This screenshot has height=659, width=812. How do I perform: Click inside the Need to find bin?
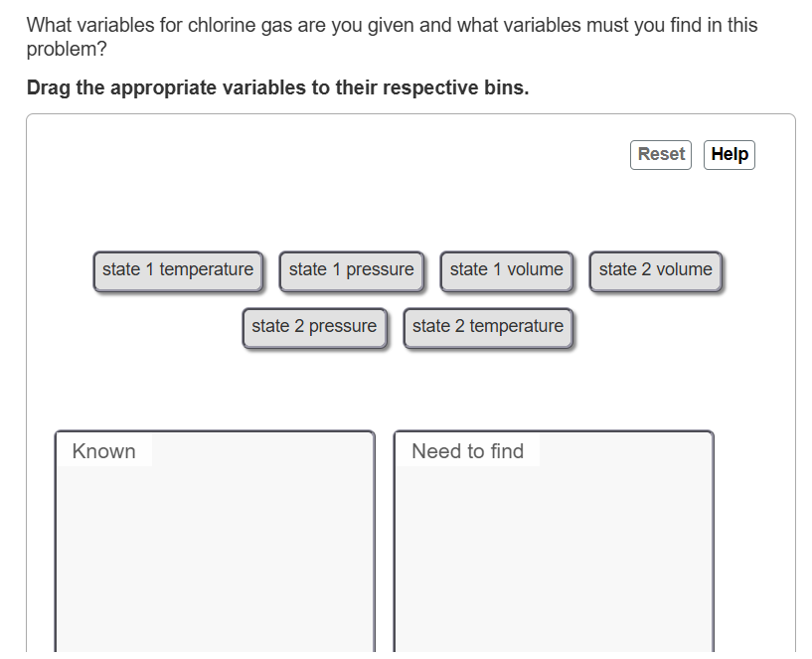tap(553, 547)
